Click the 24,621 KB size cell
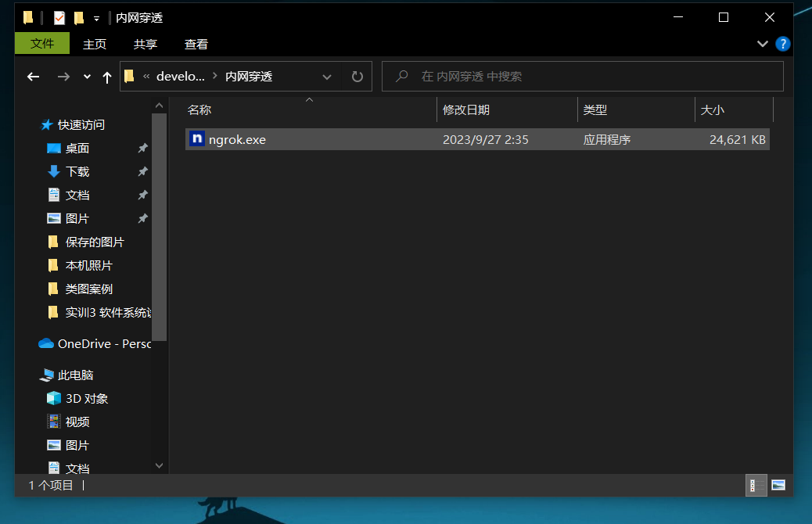Viewport: 812px width, 524px height. 738,140
